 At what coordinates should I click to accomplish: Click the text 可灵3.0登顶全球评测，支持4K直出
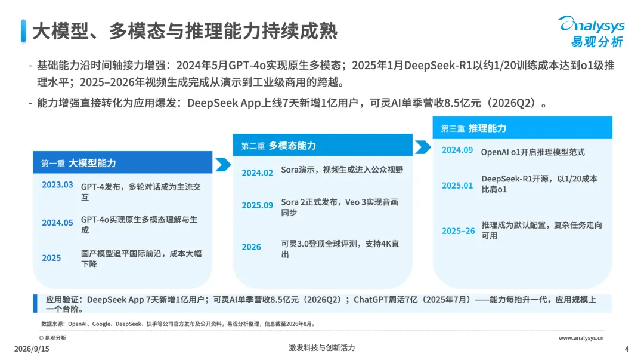340,249
